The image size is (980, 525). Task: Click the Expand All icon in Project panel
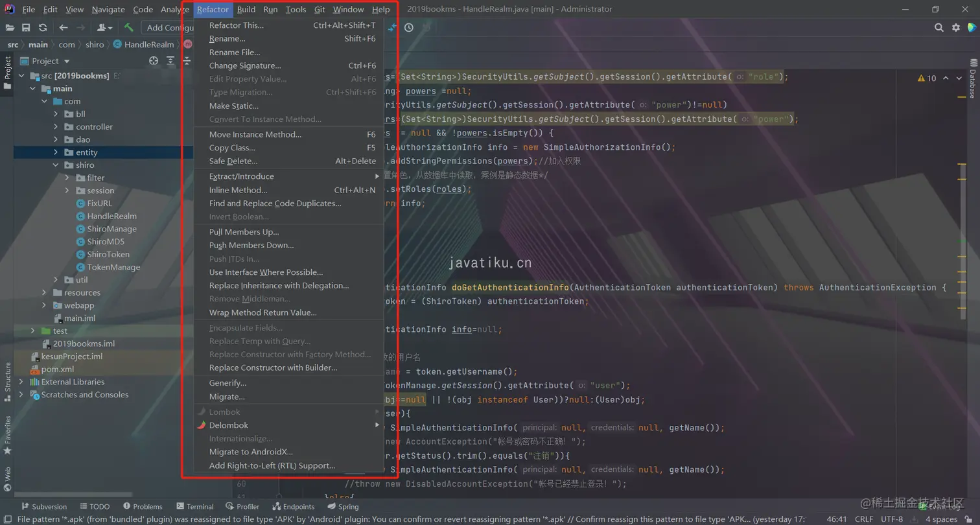(x=170, y=61)
